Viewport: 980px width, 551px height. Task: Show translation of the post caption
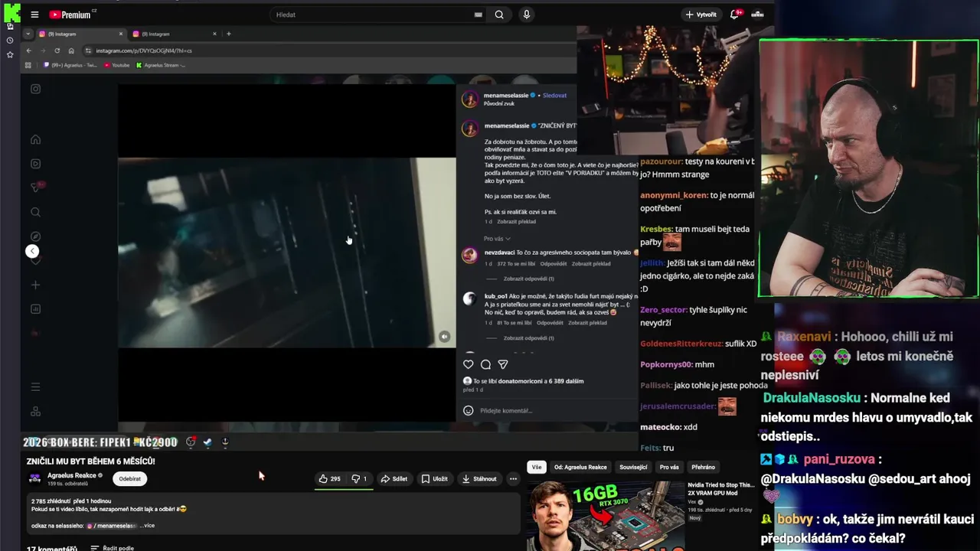(x=516, y=222)
